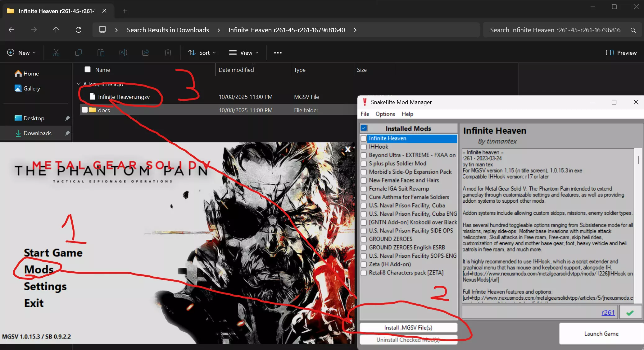Toggle the Installed Mods select-all checkbox

click(x=364, y=128)
